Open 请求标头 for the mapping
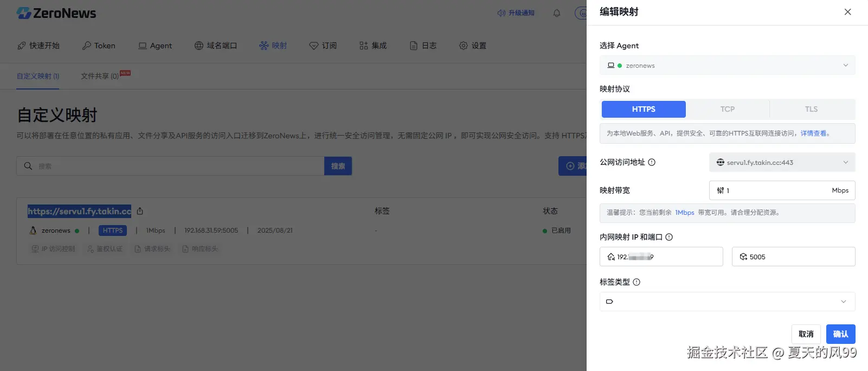The image size is (868, 371). [152, 249]
